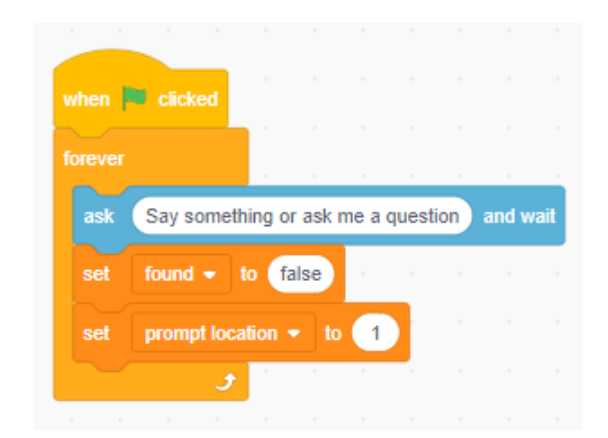Click the forever block label
The height and width of the screenshot is (438, 608).
(93, 159)
